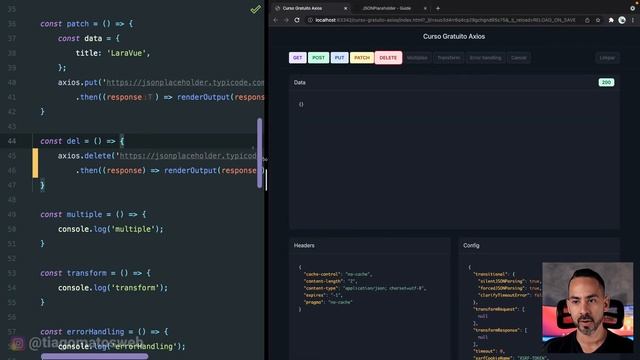The image size is (640, 360).
Task: Click the jsonplaceholder URL in axios.put line
Action: (185, 82)
